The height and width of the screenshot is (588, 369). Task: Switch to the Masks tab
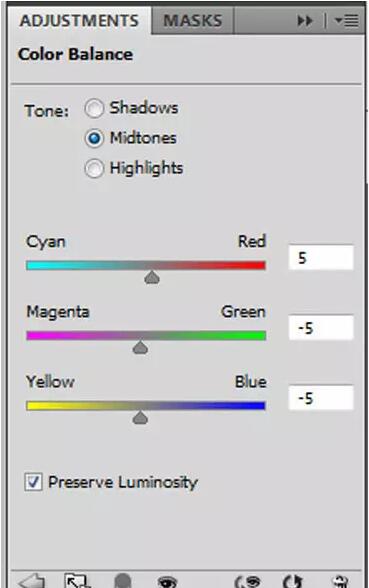pos(193,20)
